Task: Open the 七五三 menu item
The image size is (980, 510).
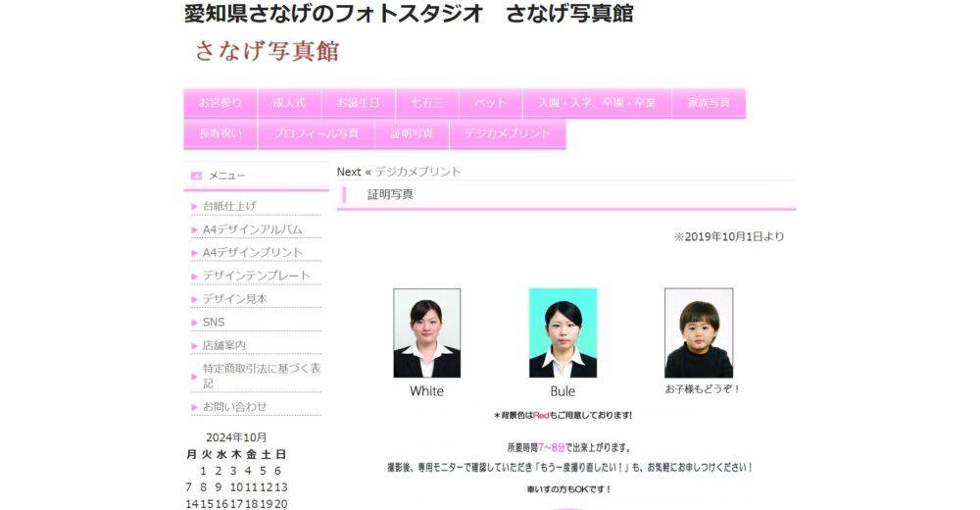Action: click(x=426, y=103)
